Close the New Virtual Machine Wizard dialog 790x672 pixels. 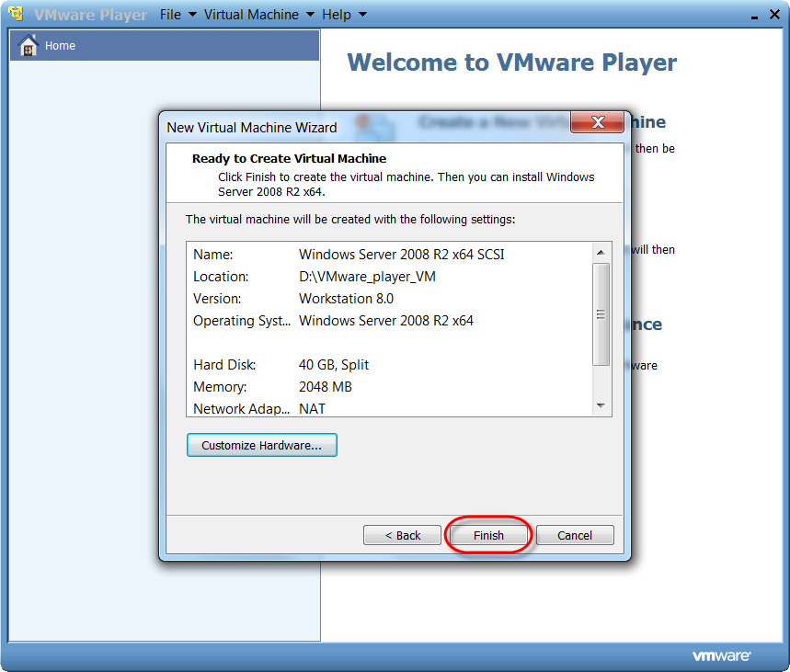pyautogui.click(x=598, y=122)
